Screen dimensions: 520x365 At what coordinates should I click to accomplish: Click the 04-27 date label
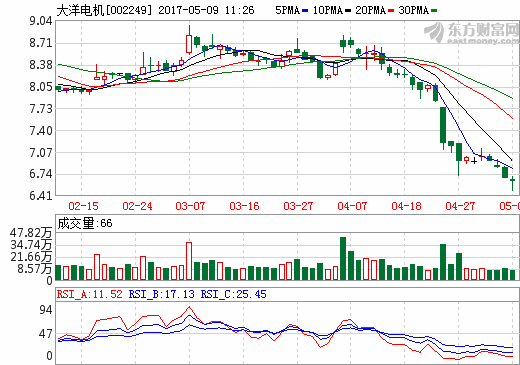pyautogui.click(x=460, y=206)
